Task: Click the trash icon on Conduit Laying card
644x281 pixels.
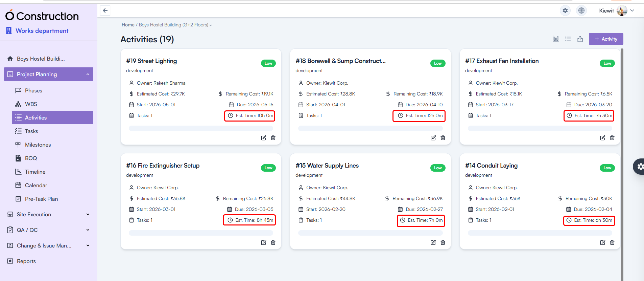Action: [x=612, y=242]
